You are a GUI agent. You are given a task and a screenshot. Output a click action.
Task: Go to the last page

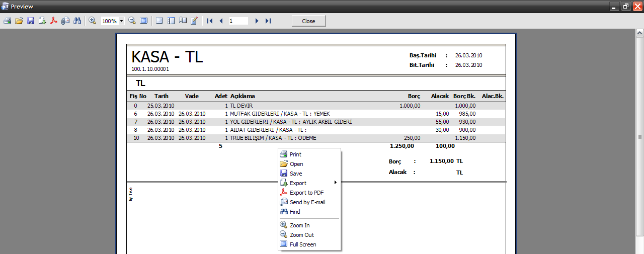click(x=268, y=21)
